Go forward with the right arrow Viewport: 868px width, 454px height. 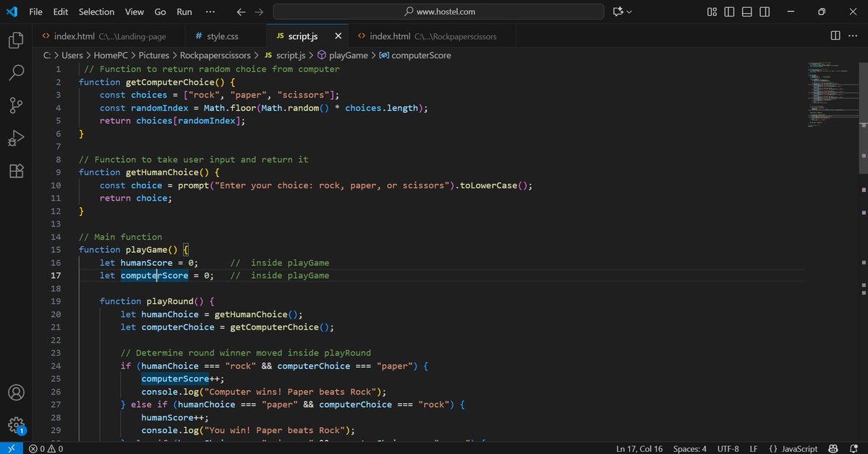coord(259,12)
